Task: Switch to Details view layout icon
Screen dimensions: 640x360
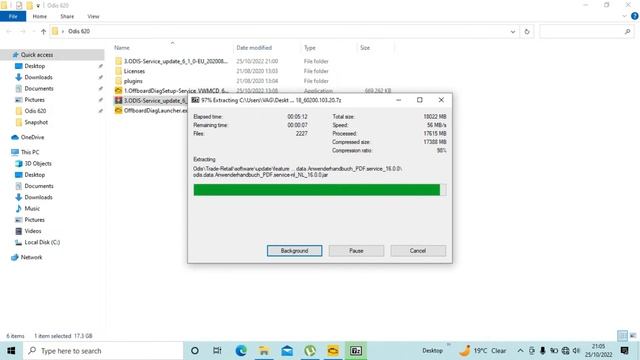Action: (x=622, y=336)
